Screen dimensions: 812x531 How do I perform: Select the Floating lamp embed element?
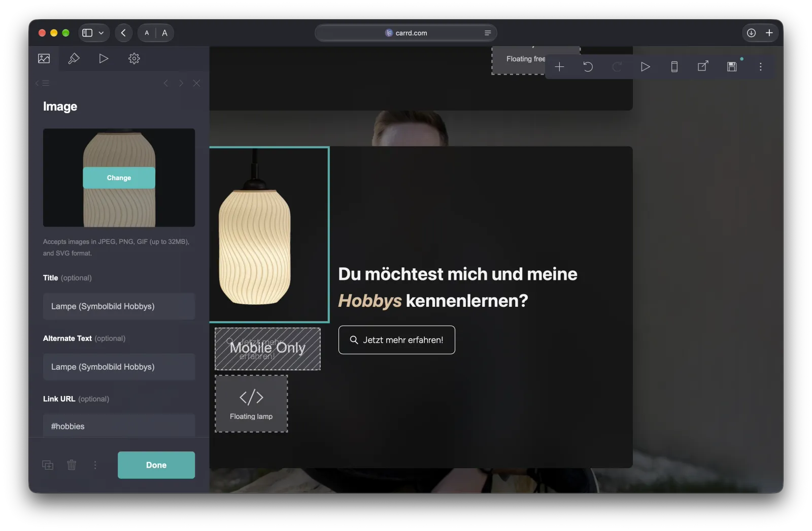[x=251, y=404]
